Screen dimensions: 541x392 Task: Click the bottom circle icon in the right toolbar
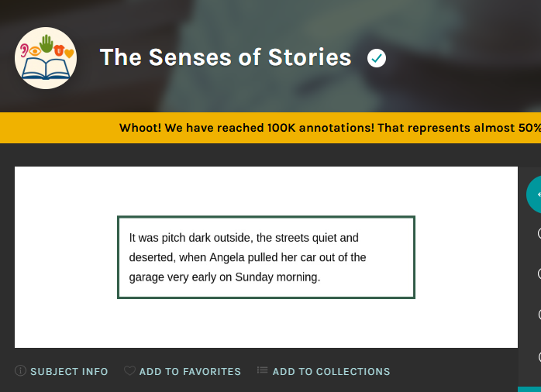tap(538, 357)
